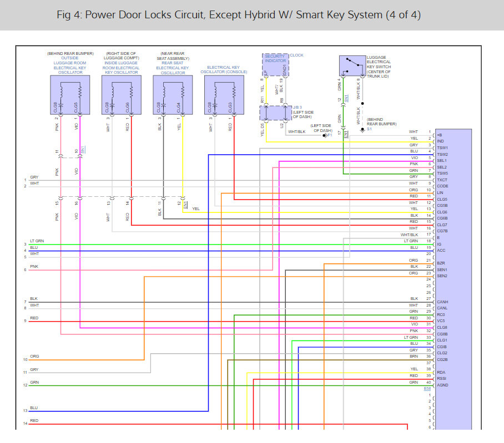Select the Console Electrical Key Oscillator box
The width and height of the screenshot is (504, 443).
click(224, 95)
